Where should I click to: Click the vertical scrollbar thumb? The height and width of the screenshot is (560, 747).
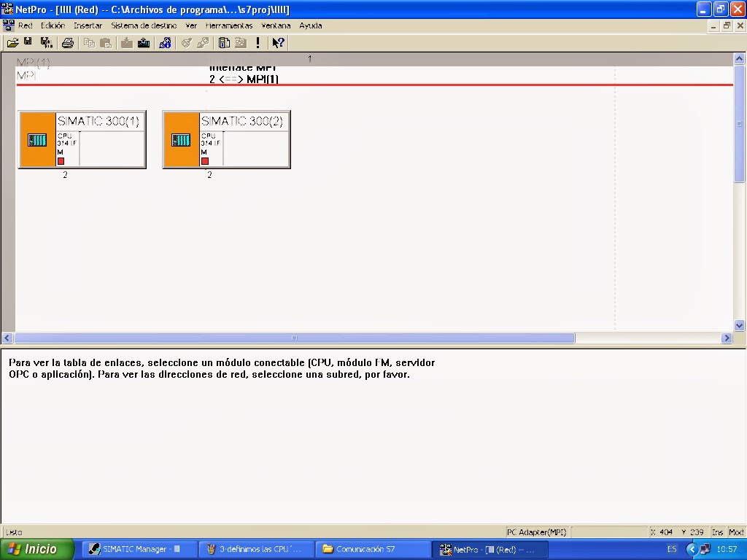pos(740,124)
